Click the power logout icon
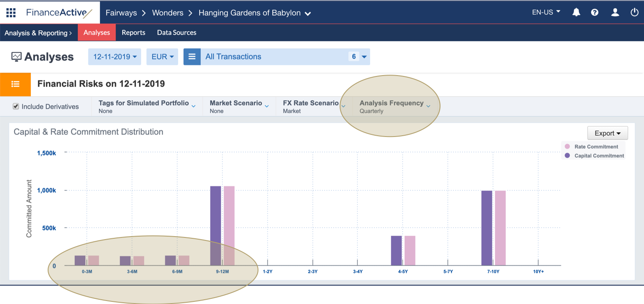This screenshot has height=304, width=644. (x=635, y=12)
